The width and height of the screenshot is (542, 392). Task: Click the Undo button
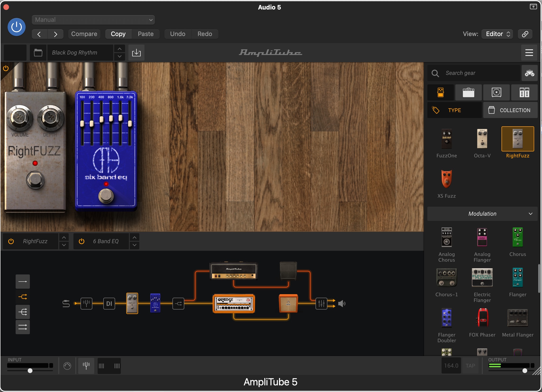pyautogui.click(x=178, y=34)
